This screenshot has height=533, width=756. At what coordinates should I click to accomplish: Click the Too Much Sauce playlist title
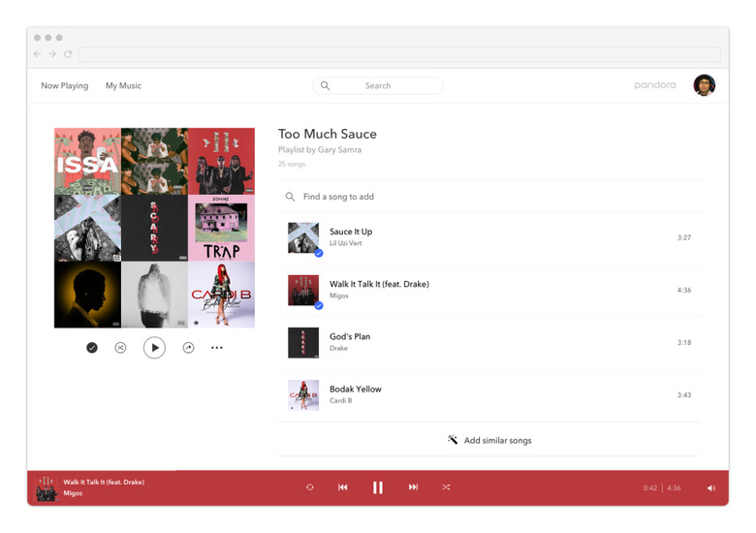(328, 134)
